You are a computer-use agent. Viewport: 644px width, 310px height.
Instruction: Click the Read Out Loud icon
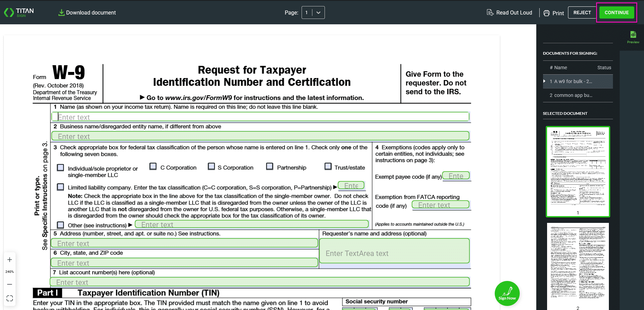(x=490, y=12)
